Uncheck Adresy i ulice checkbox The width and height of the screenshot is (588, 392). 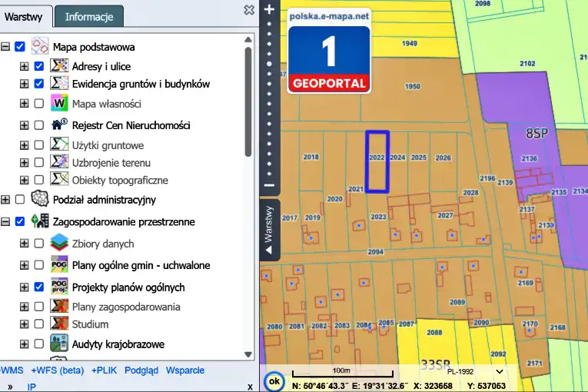39,66
